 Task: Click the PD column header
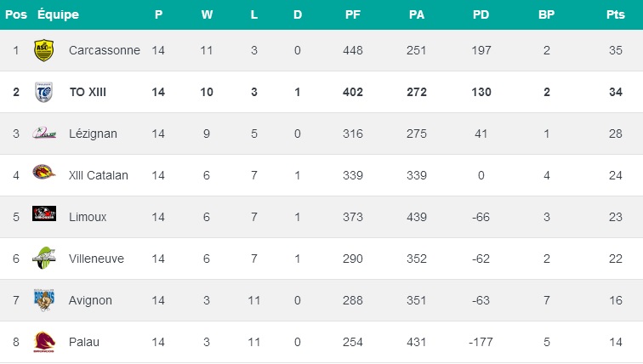481,14
